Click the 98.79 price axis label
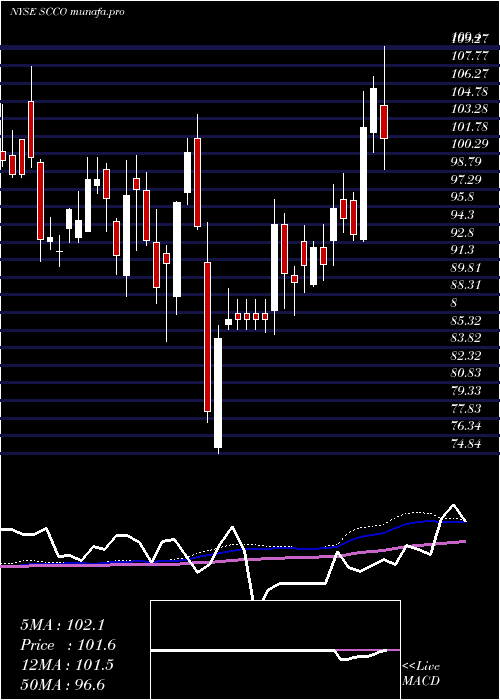This screenshot has height=700, width=500. [x=467, y=162]
